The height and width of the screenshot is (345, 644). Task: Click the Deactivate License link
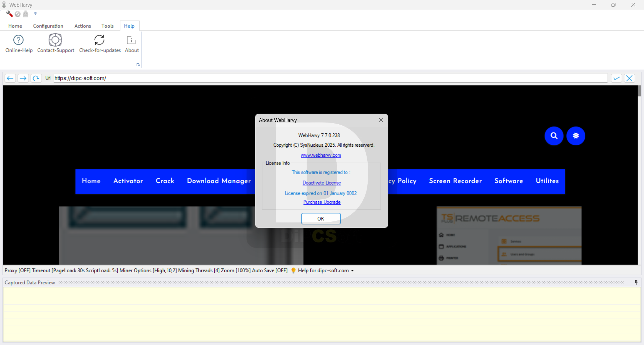pyautogui.click(x=322, y=183)
